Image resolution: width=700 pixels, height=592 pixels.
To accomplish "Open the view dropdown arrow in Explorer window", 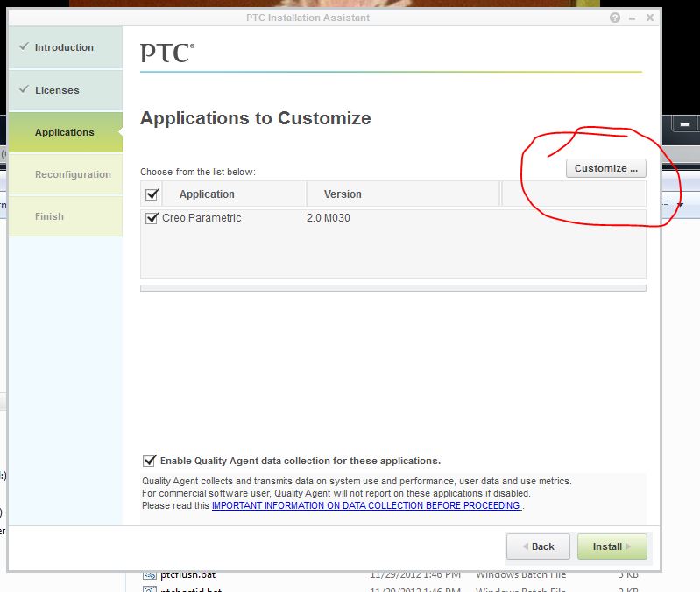I will pyautogui.click(x=680, y=204).
